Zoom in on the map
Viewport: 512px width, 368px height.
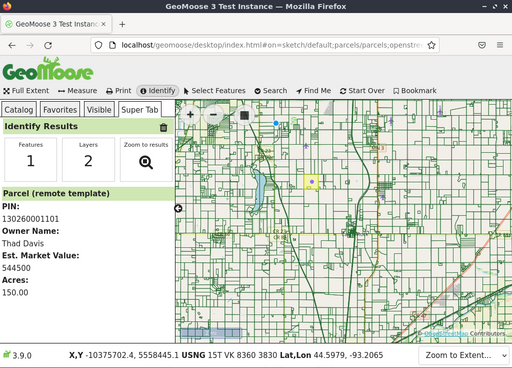pyautogui.click(x=190, y=115)
